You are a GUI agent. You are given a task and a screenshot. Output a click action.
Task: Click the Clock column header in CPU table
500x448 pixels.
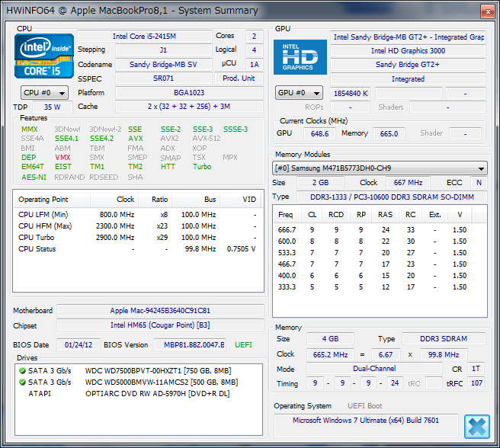[x=114, y=200]
